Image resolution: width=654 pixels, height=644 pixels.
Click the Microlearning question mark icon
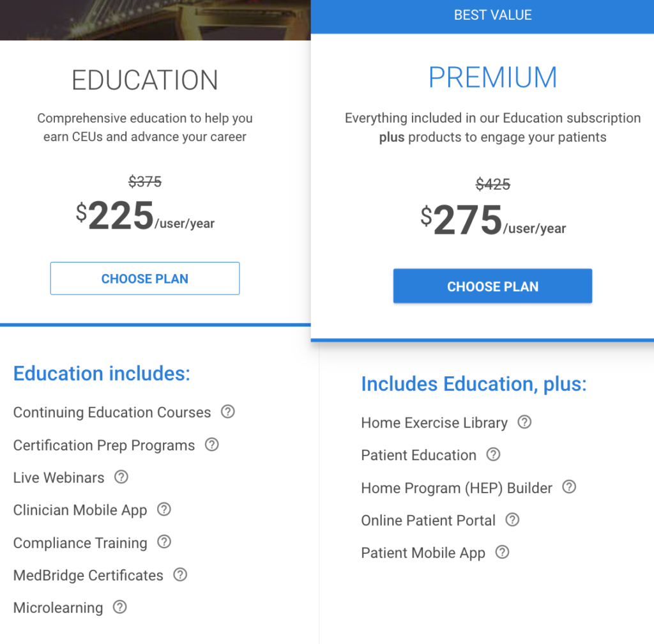[x=119, y=608]
